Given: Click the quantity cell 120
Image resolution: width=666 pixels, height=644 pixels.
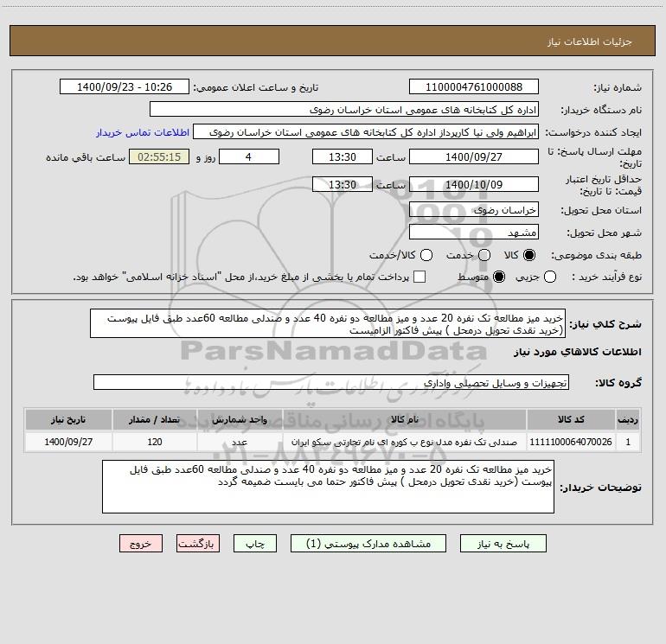Looking at the screenshot, I should point(155,442).
